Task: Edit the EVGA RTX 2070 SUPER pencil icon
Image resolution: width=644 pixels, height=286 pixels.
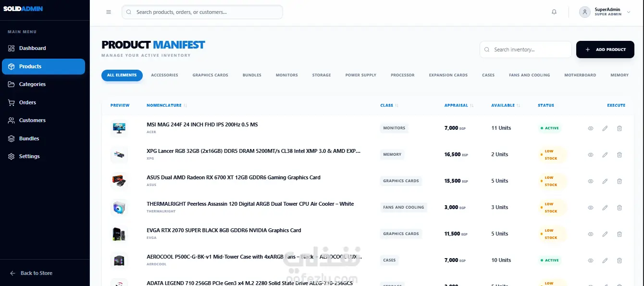Action: tap(605, 234)
